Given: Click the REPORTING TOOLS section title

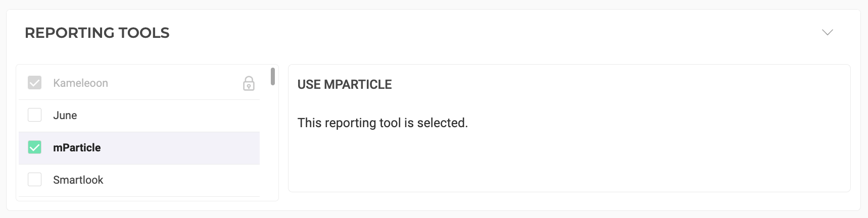Looking at the screenshot, I should (97, 33).
